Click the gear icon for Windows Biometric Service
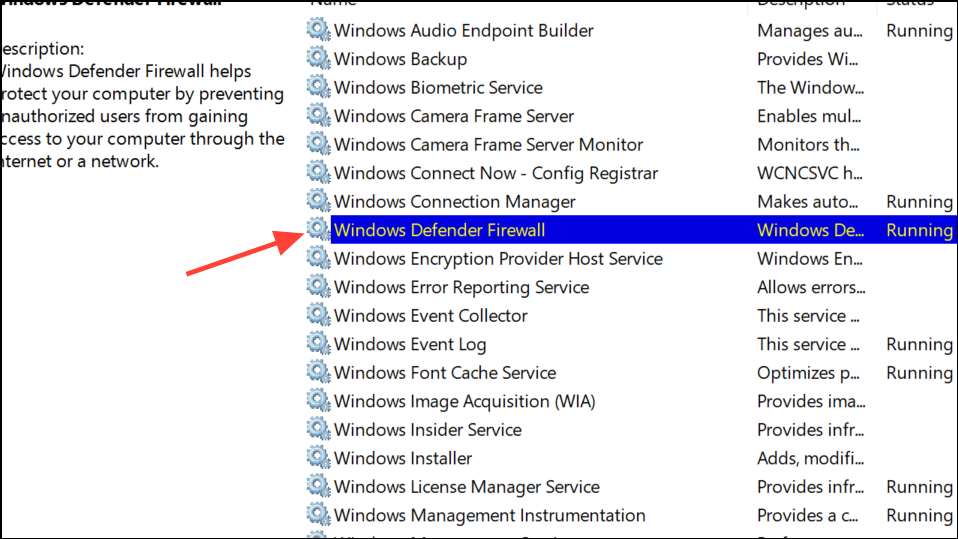The width and height of the screenshot is (958, 539). (318, 87)
